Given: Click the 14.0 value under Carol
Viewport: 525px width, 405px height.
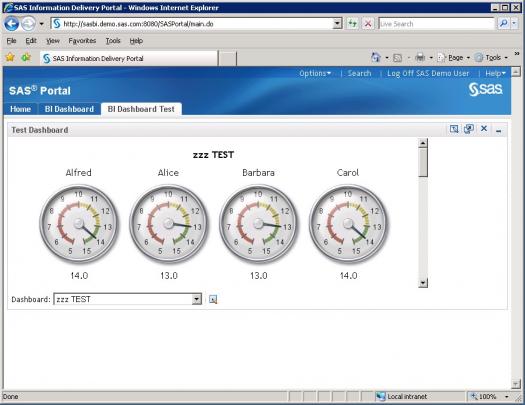Looking at the screenshot, I should click(349, 275).
